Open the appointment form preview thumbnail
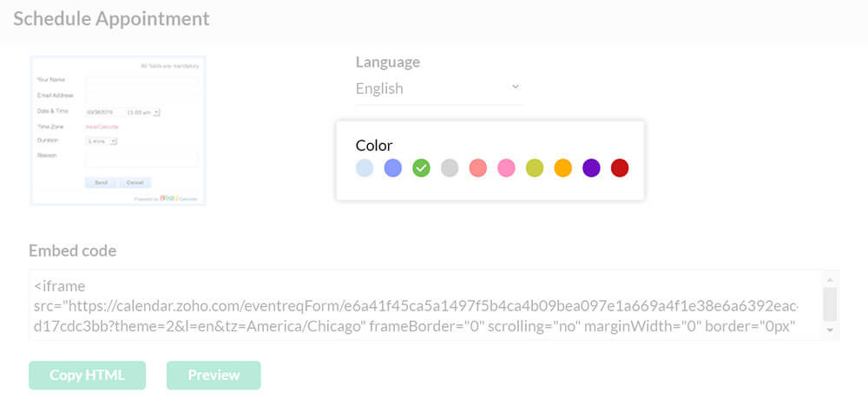Screen dimensions: 868x398 click(117, 130)
